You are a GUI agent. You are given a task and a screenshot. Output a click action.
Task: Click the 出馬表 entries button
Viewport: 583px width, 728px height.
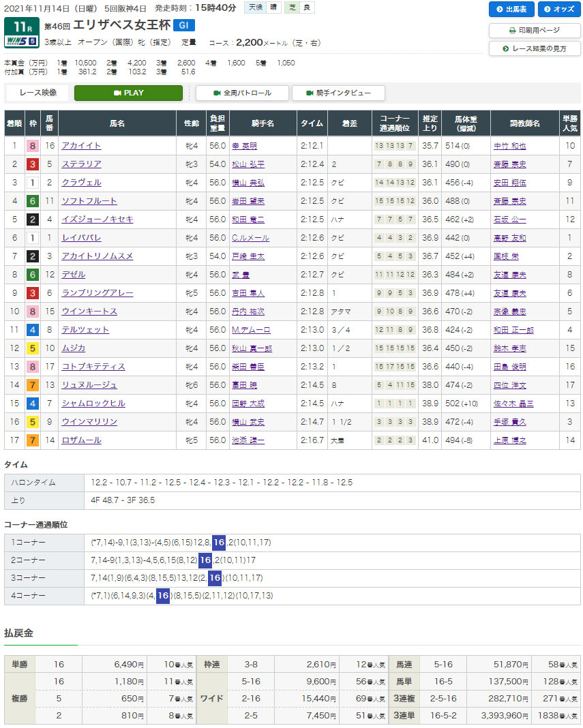pyautogui.click(x=511, y=9)
